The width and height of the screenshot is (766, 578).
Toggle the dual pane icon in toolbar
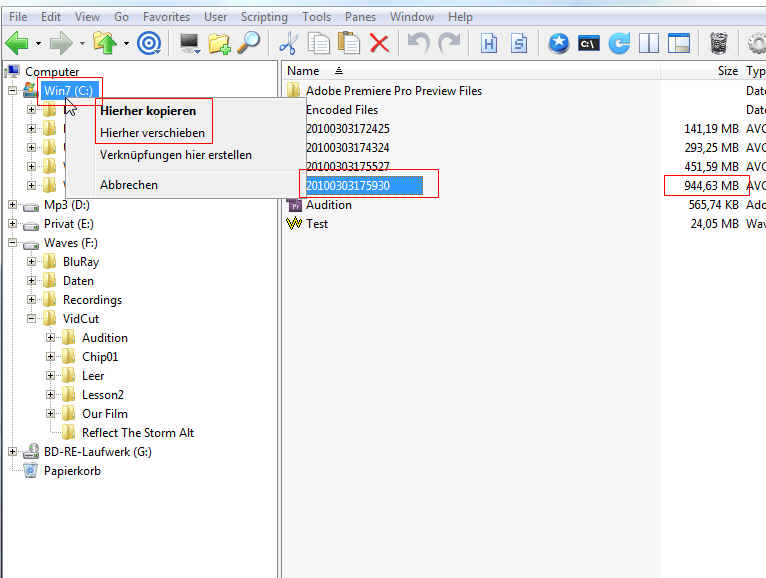[x=649, y=43]
